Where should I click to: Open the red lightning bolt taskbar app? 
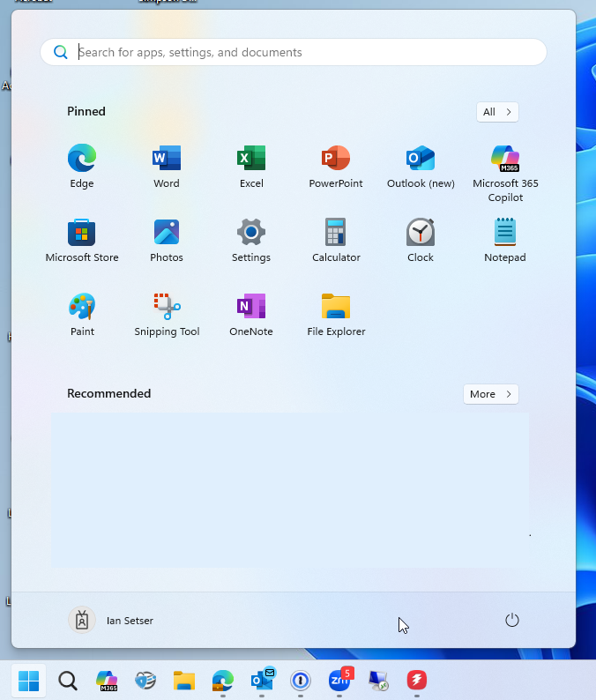tap(416, 681)
